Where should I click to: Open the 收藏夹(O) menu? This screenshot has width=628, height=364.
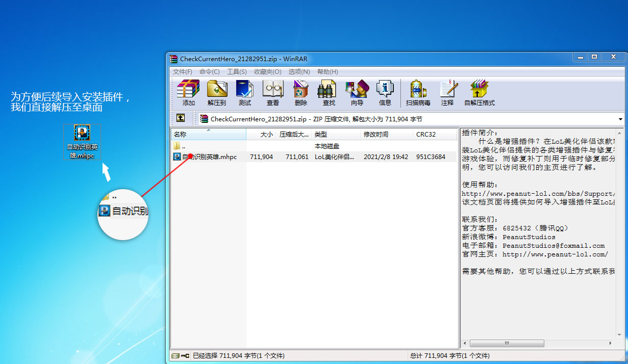click(267, 72)
